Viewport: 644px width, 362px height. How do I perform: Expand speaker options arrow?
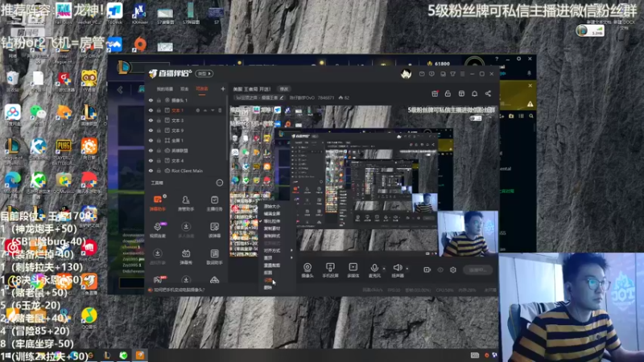coord(407,269)
